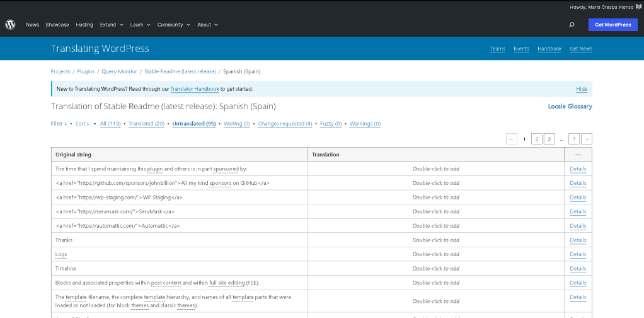Click the user avatar next to Howdy

[x=638, y=7]
